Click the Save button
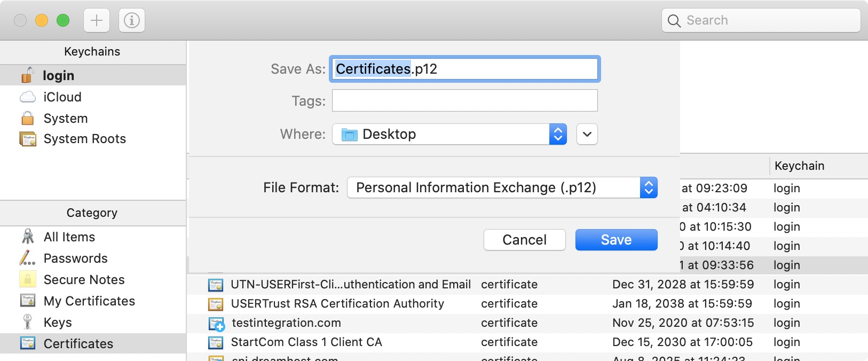This screenshot has width=868, height=361. [617, 240]
